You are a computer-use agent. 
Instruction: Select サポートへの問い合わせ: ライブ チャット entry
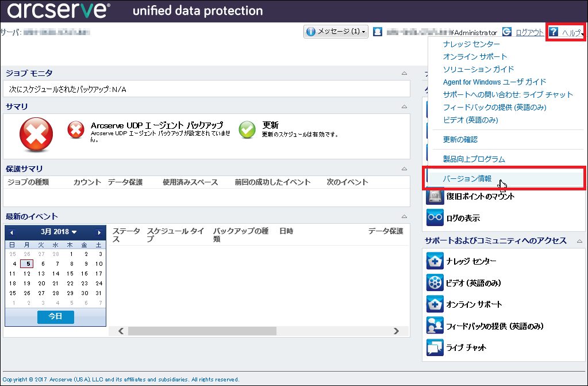click(508, 94)
